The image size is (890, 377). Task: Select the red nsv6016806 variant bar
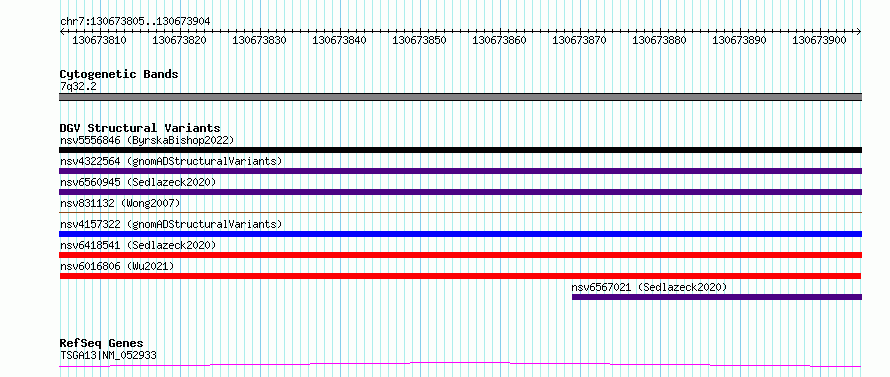point(461,276)
